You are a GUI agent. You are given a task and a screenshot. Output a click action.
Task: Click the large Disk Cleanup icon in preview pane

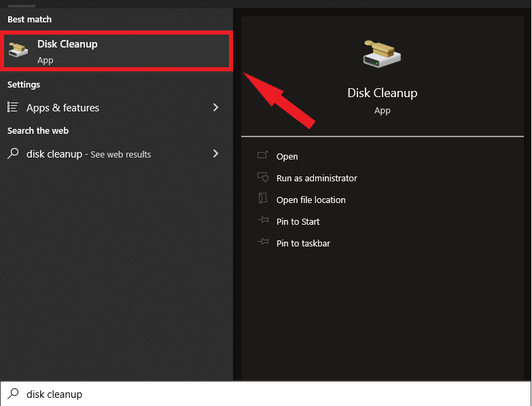(x=382, y=54)
